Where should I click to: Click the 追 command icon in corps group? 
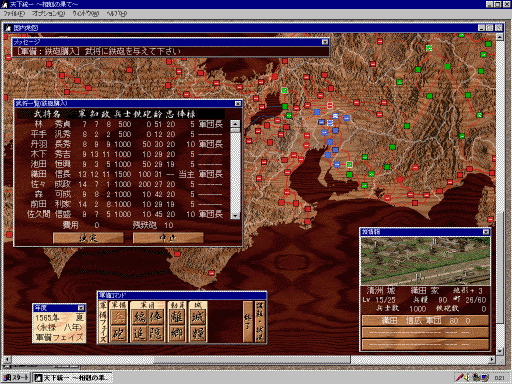pyautogui.click(x=139, y=333)
